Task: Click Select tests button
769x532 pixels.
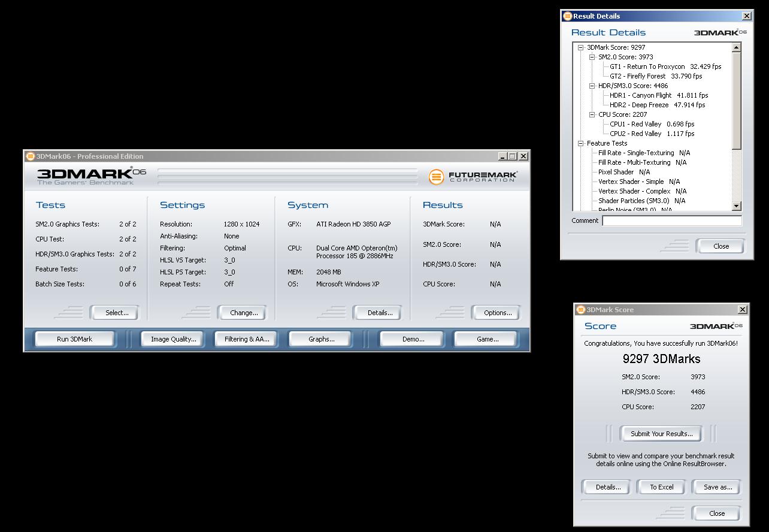Action: 117,313
